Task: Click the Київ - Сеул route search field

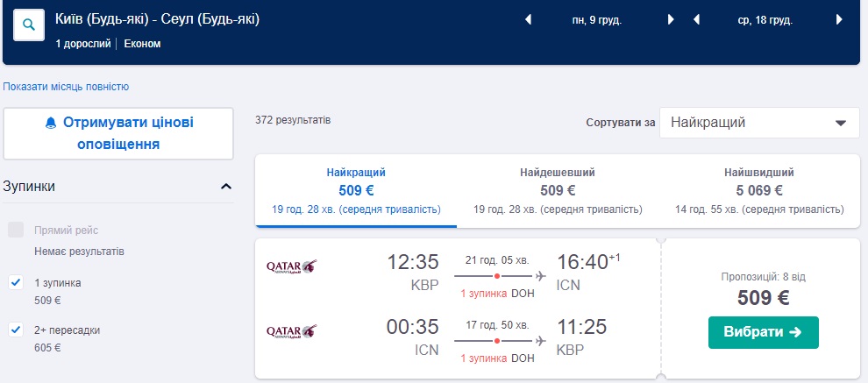Action: [x=158, y=19]
